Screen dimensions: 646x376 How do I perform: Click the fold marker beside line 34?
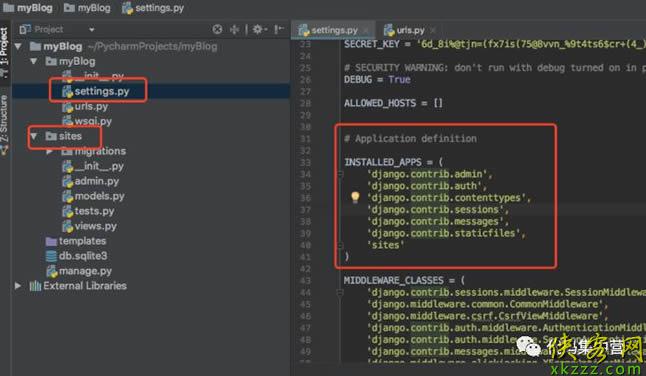(x=340, y=174)
